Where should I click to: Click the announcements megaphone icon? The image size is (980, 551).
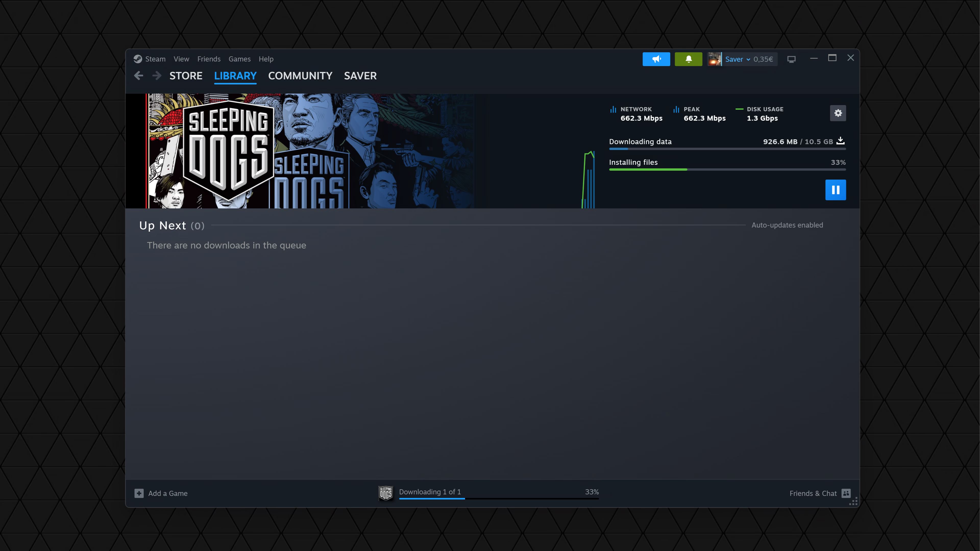[x=656, y=59]
